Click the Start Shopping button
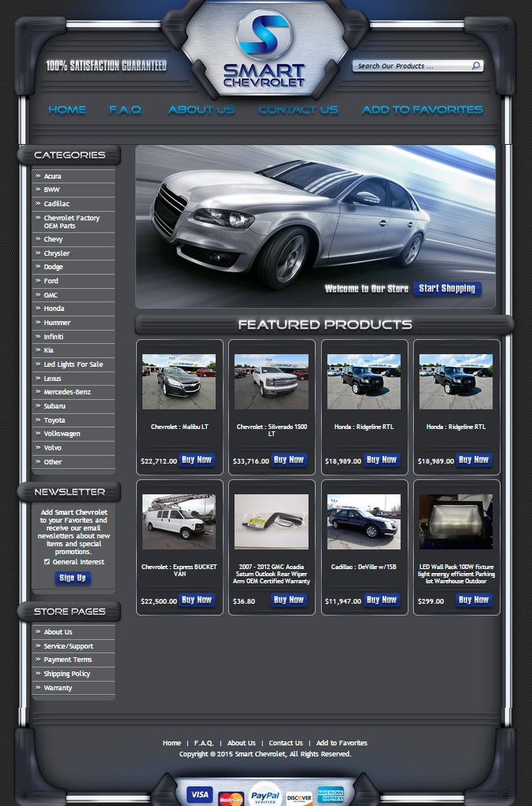Viewport: 532px width, 806px height. click(x=447, y=288)
